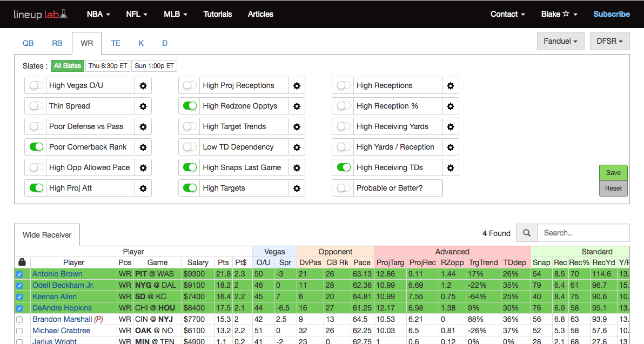The image size is (644, 344).
Task: Click into the Search.. input field
Action: (x=583, y=233)
